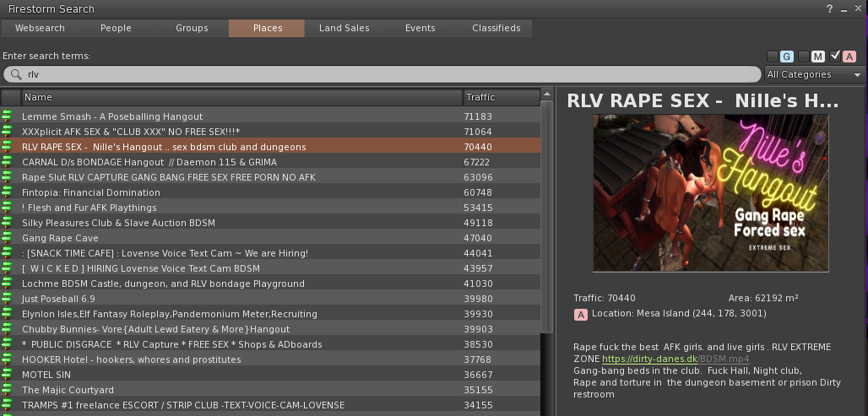868x416 pixels.
Task: Select the MOTEL SIN row
Action: pos(270,375)
